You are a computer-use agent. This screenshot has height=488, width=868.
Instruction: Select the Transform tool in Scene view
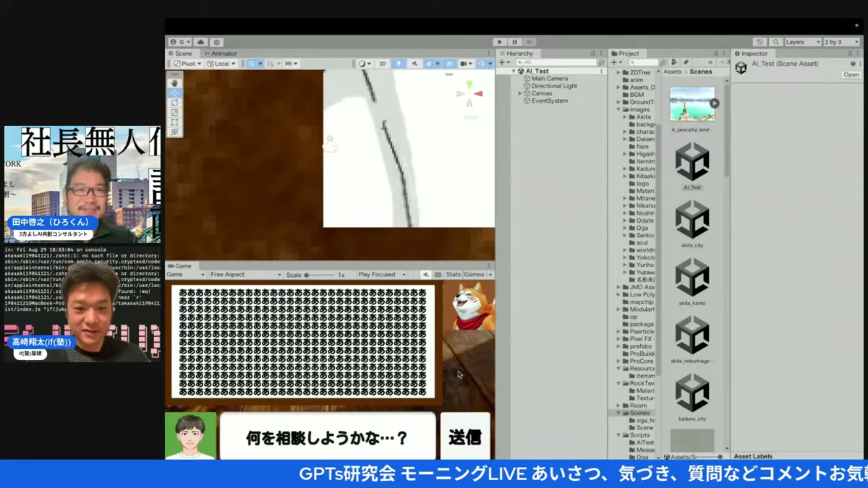tap(174, 132)
